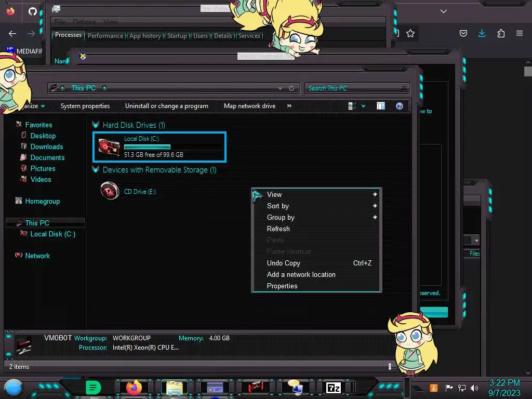Screen dimensions: 532x399
Task: Click System properties
Action: pos(85,106)
